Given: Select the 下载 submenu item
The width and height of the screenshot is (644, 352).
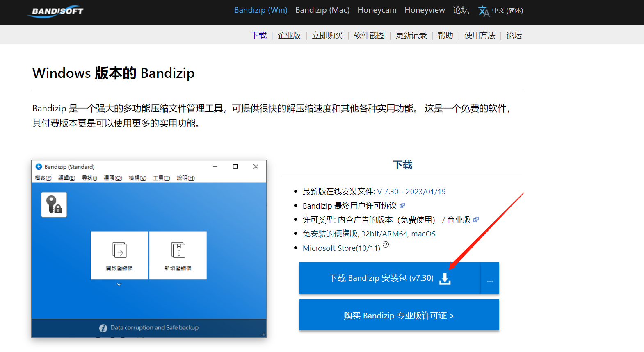Looking at the screenshot, I should 259,35.
